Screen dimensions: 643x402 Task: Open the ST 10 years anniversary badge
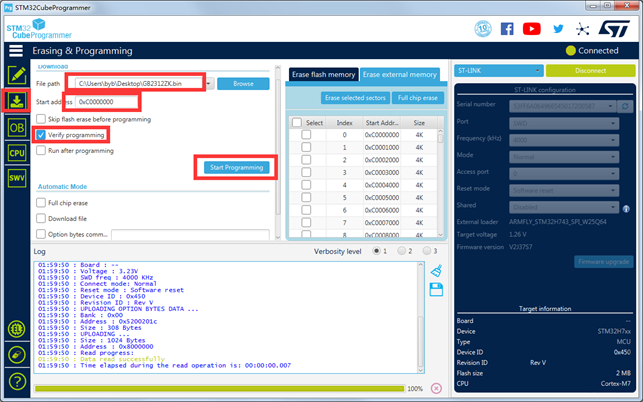coord(483,29)
